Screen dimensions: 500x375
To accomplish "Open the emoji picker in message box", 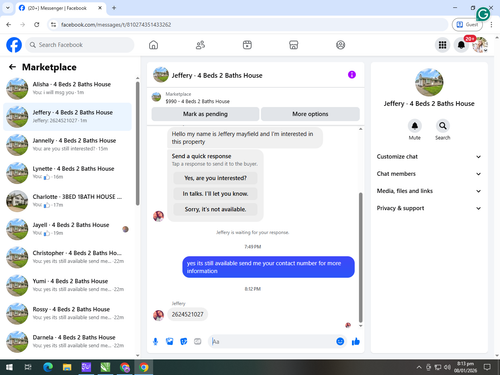I will pyautogui.click(x=340, y=341).
